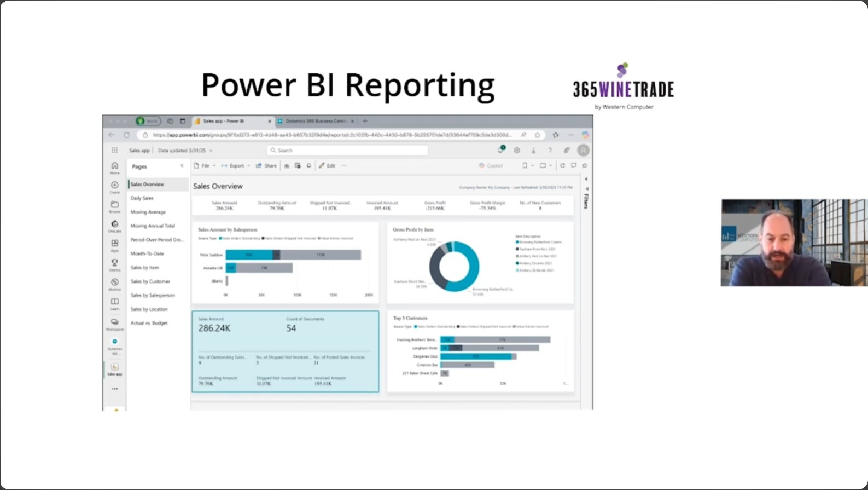Open the notifications bell icon

[500, 149]
